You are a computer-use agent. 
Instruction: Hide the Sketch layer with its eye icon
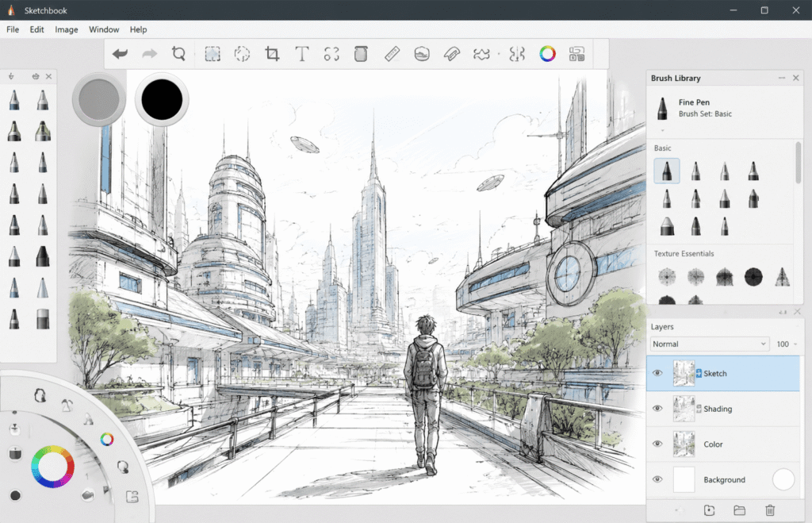[x=657, y=373]
